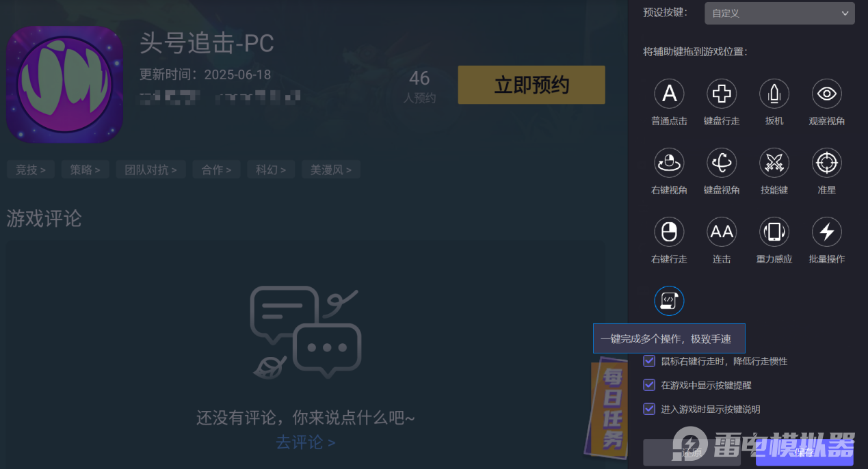Viewport: 868px width, 469px height.
Task: Select the 键盘视角 (keyboard view) icon
Action: (x=722, y=163)
